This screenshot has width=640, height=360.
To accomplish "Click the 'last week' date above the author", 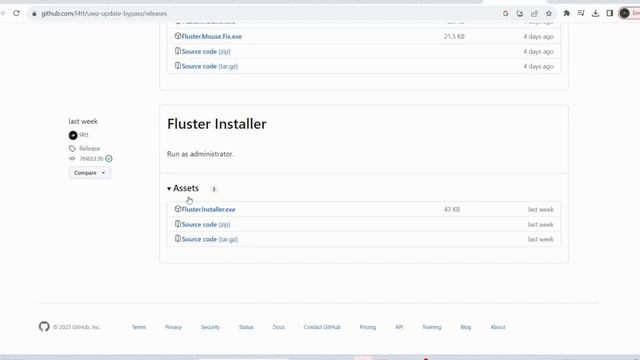I will coord(83,121).
